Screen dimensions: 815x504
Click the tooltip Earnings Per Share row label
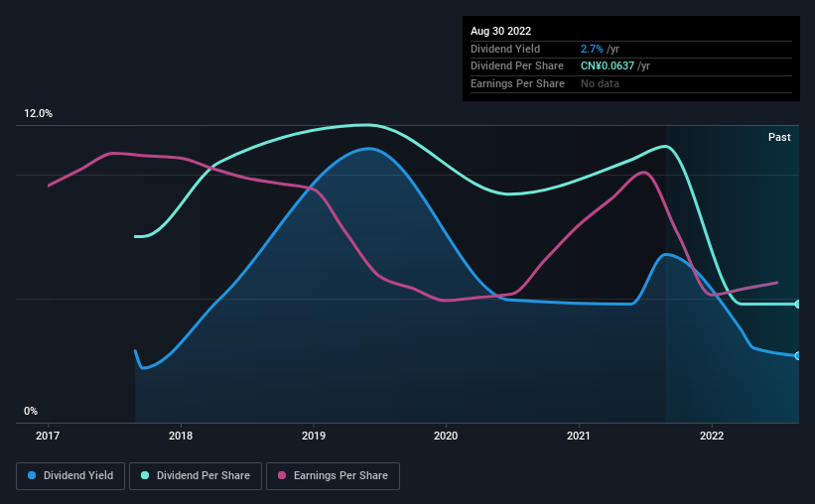tap(518, 83)
